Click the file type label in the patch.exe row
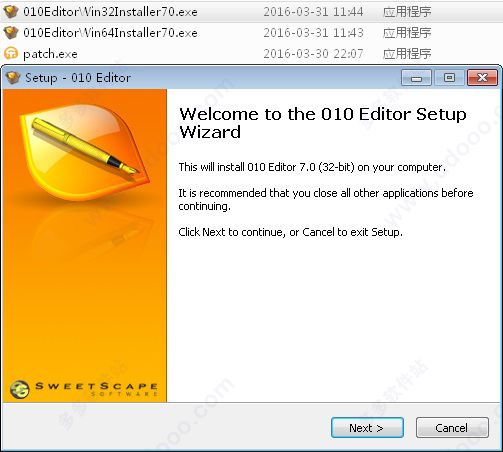The height and width of the screenshot is (452, 503). pyautogui.click(x=407, y=53)
